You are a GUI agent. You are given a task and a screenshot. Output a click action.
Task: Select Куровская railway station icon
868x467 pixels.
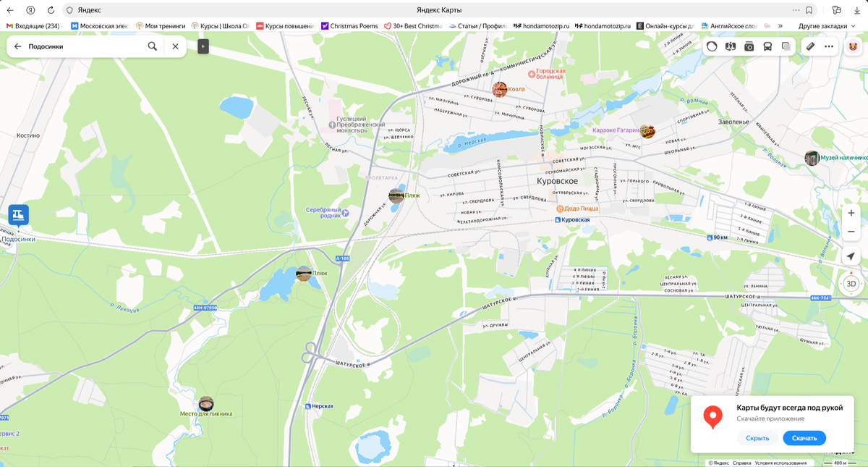pos(558,219)
